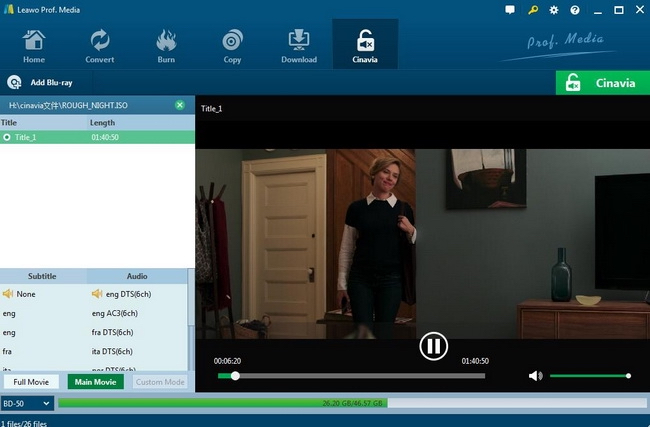Image resolution: width=650 pixels, height=427 pixels.
Task: Pause the video preview
Action: [434, 346]
